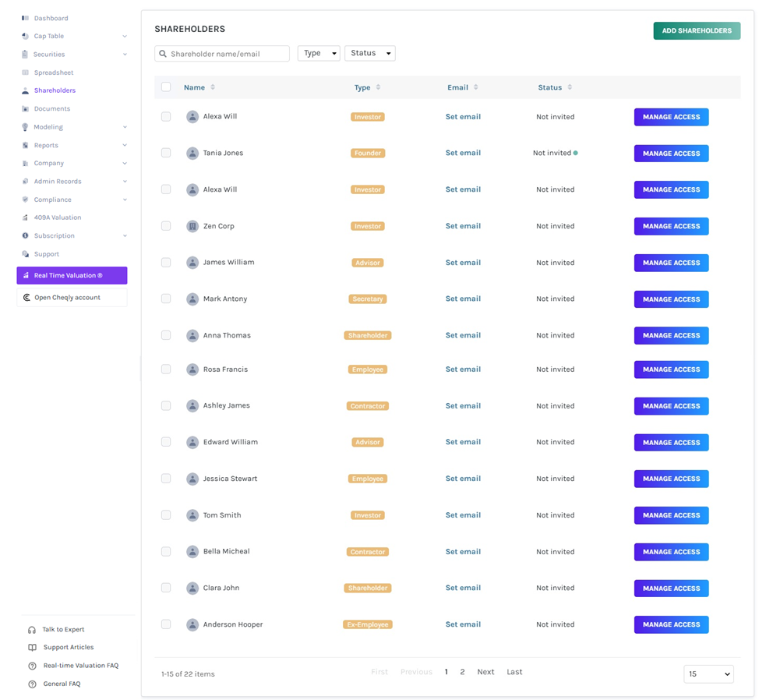Expand the Modeling chevron
759x700 pixels.
[125, 127]
